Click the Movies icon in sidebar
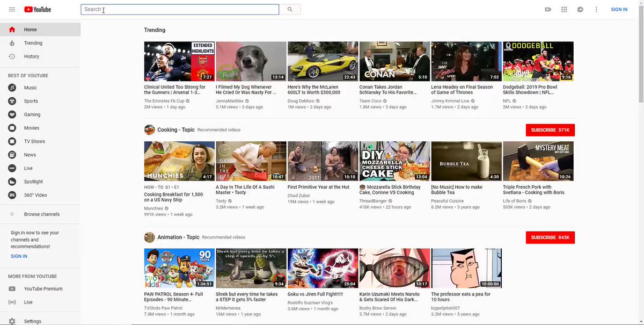 pos(12,128)
